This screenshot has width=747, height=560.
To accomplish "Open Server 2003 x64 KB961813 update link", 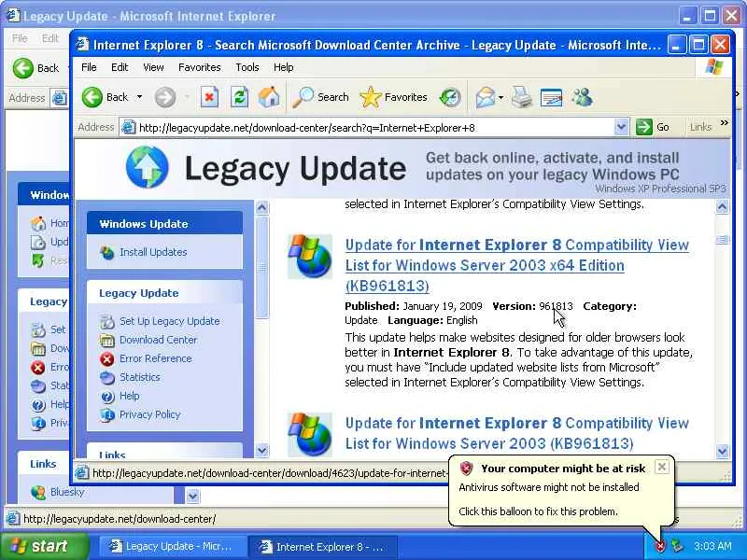I will [517, 265].
